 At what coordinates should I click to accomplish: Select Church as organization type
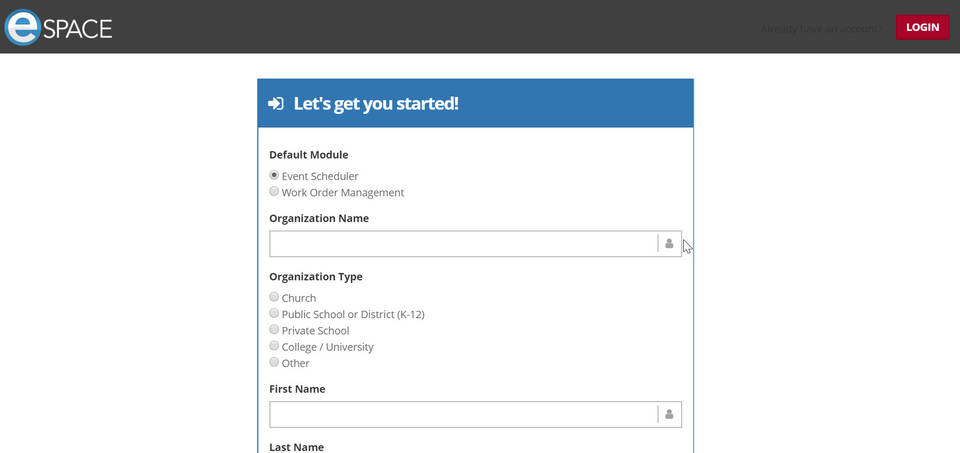click(274, 297)
